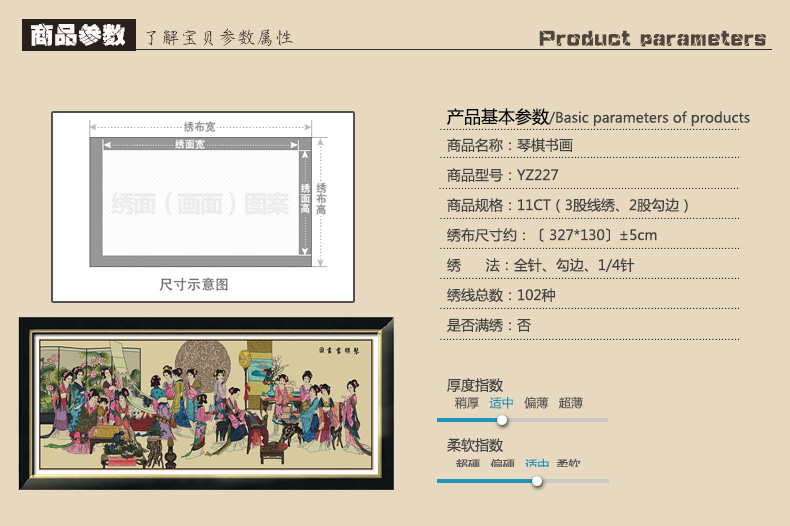Viewport: 790px width, 526px height.
Task: Select the 商品名称：琴棋书画 row
Action: (x=509, y=145)
